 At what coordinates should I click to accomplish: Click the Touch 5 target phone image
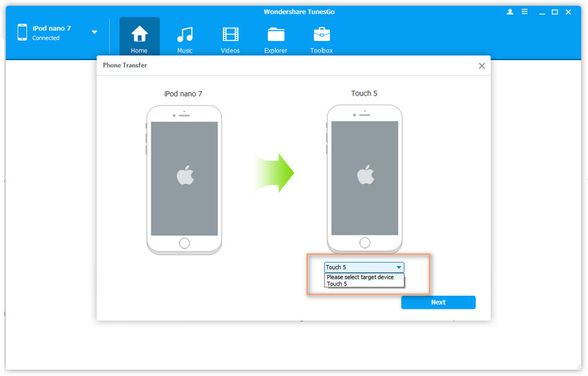[x=365, y=179]
